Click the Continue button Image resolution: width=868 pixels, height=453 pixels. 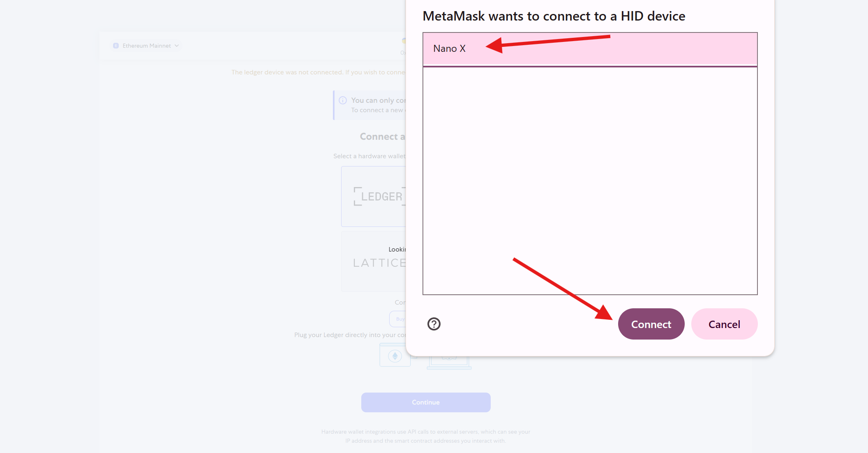[425, 402]
